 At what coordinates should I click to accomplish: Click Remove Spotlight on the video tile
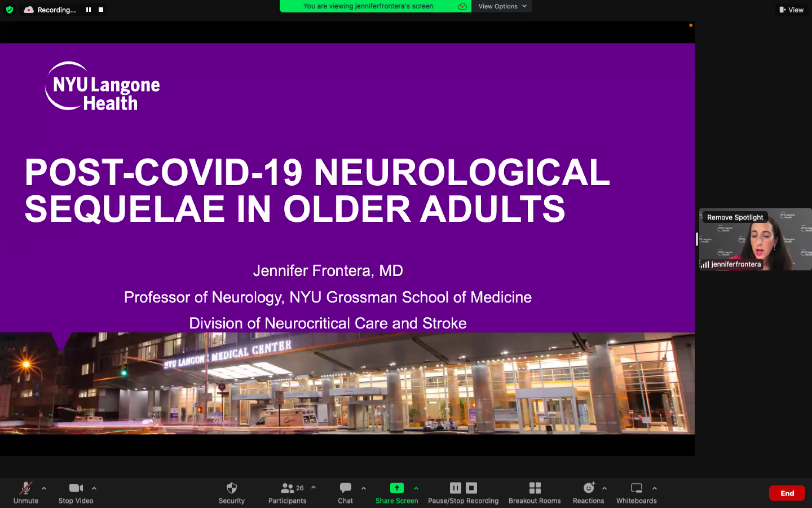(735, 217)
